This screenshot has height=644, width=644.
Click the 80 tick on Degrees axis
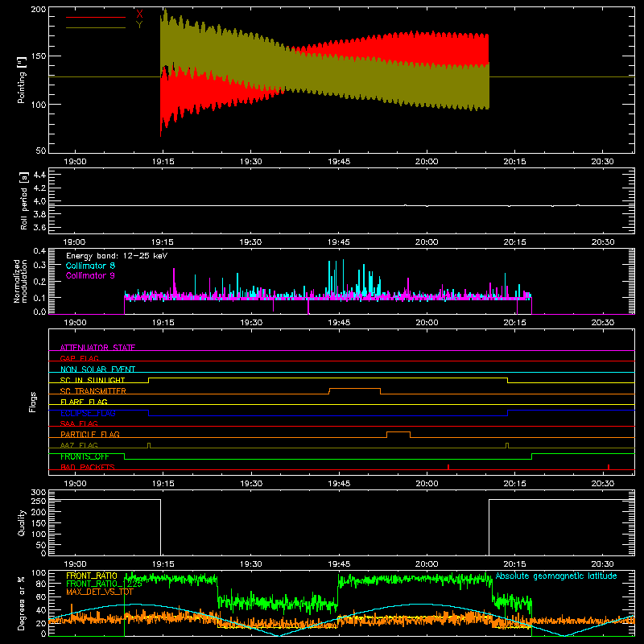pyautogui.click(x=41, y=584)
